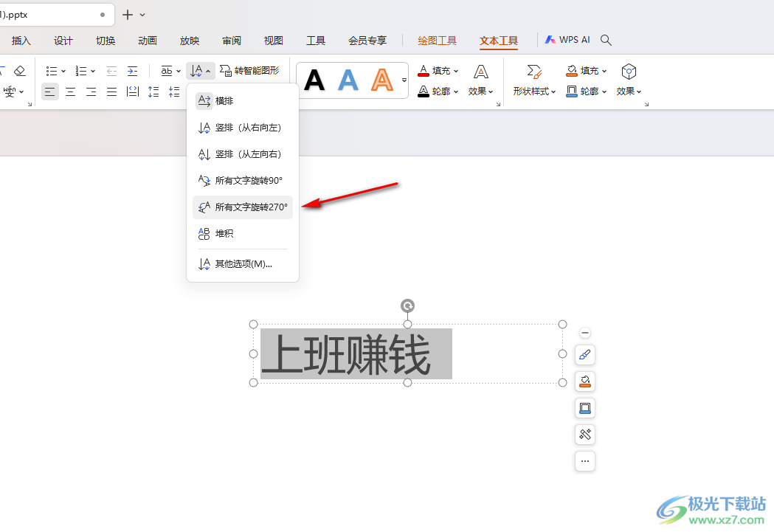Increase the paragraph indent level
Viewport: 774px width, 532px height.
(132, 71)
